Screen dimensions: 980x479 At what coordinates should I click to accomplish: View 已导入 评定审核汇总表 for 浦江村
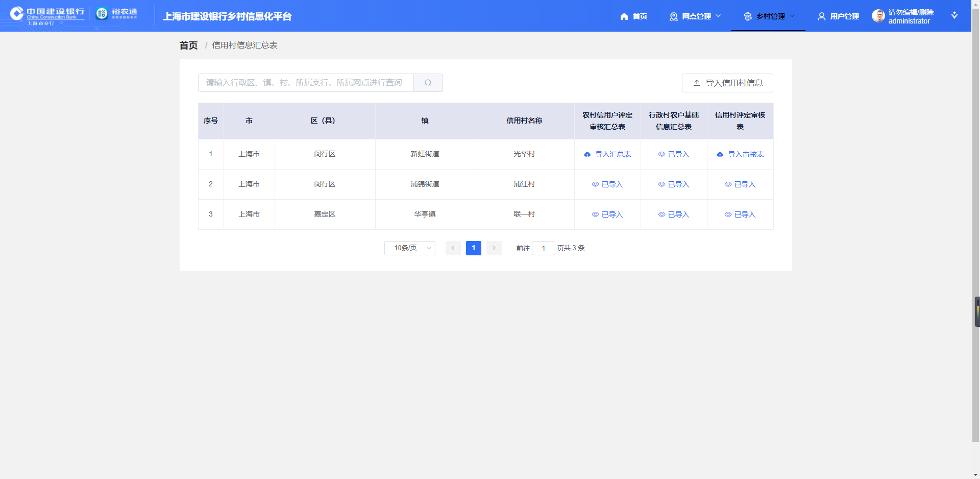(607, 184)
